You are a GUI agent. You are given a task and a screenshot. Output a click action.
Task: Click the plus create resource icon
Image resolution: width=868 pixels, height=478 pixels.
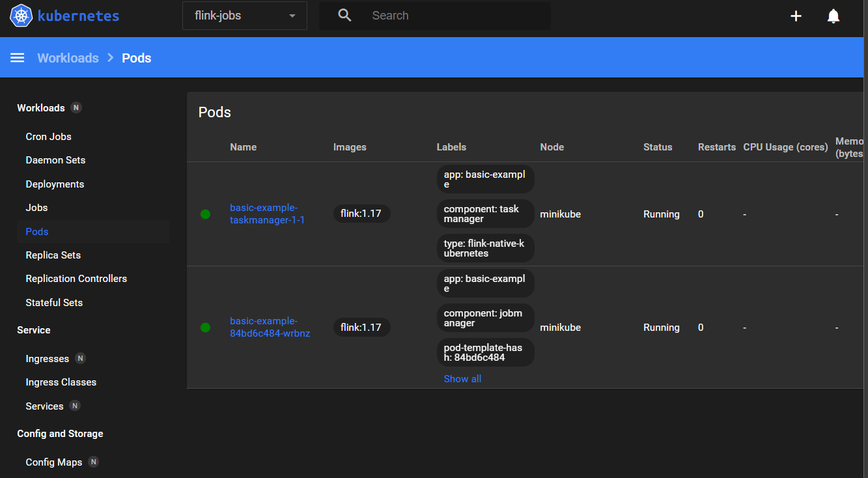pyautogui.click(x=796, y=16)
